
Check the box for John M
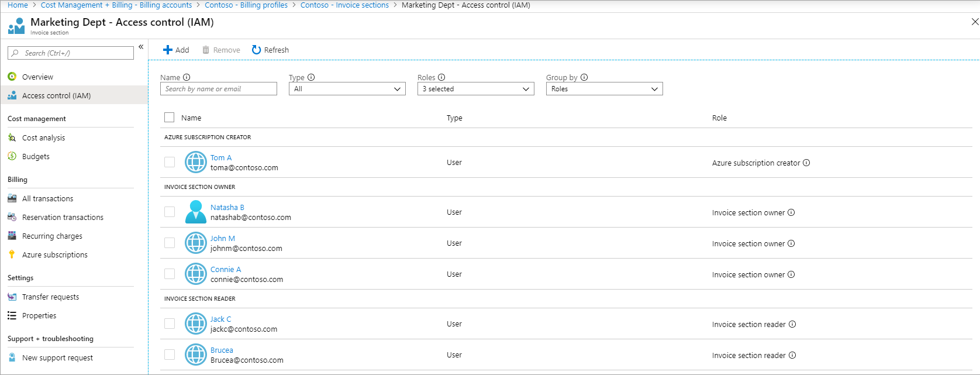170,243
